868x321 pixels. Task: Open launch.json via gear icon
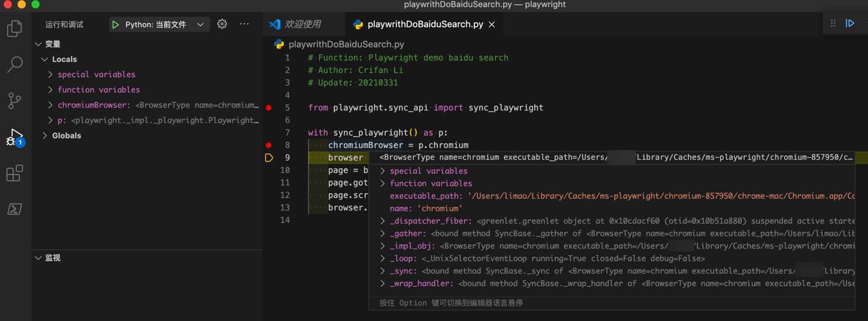[222, 24]
